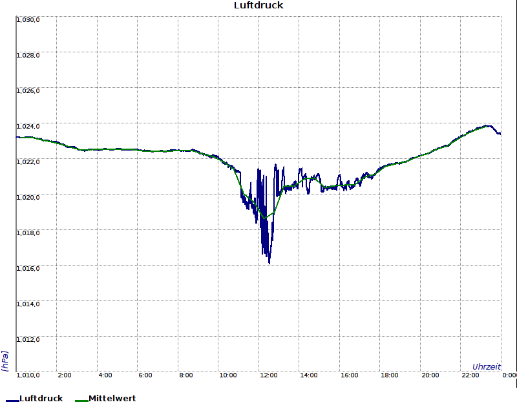Click the 22:00 time label
Viewport: 517px width, 420px height.
click(x=470, y=375)
